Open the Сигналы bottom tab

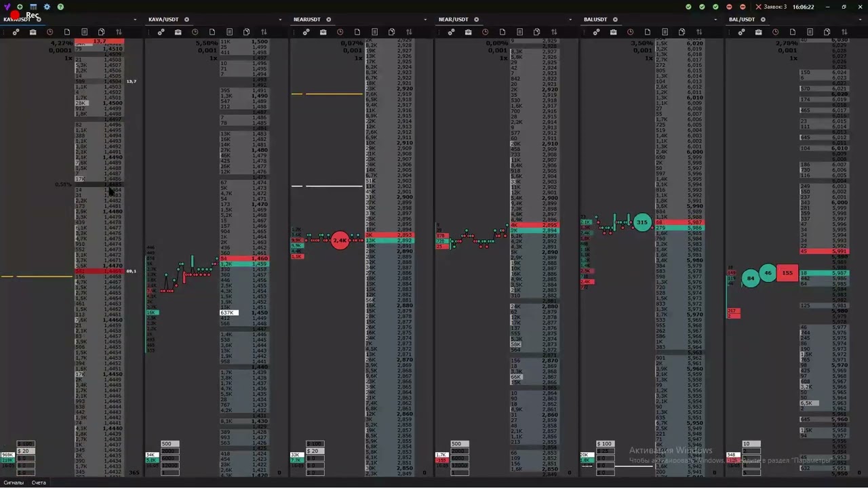tap(14, 483)
